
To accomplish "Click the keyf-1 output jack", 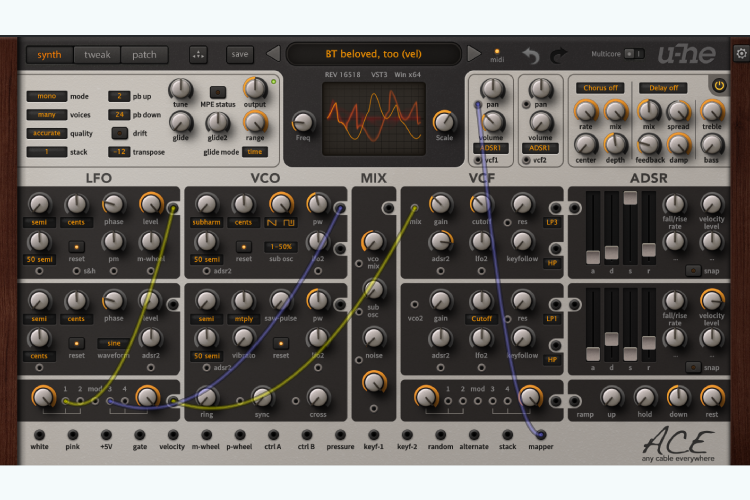I will tap(374, 434).
